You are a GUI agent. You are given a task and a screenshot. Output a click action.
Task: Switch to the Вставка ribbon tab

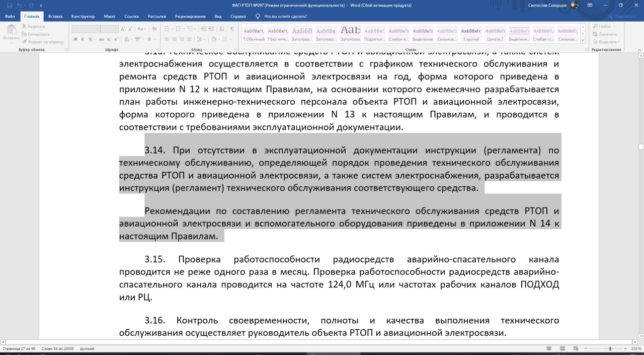(x=55, y=16)
